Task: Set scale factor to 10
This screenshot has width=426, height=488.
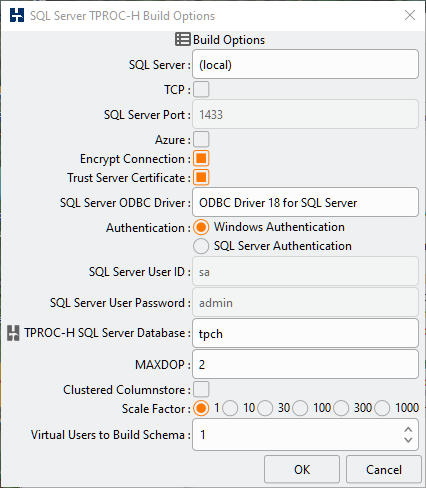Action: coord(230,408)
